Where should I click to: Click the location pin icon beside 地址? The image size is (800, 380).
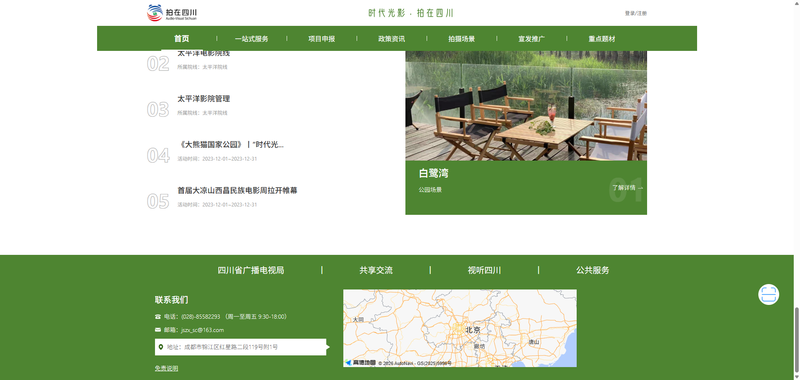point(161,347)
